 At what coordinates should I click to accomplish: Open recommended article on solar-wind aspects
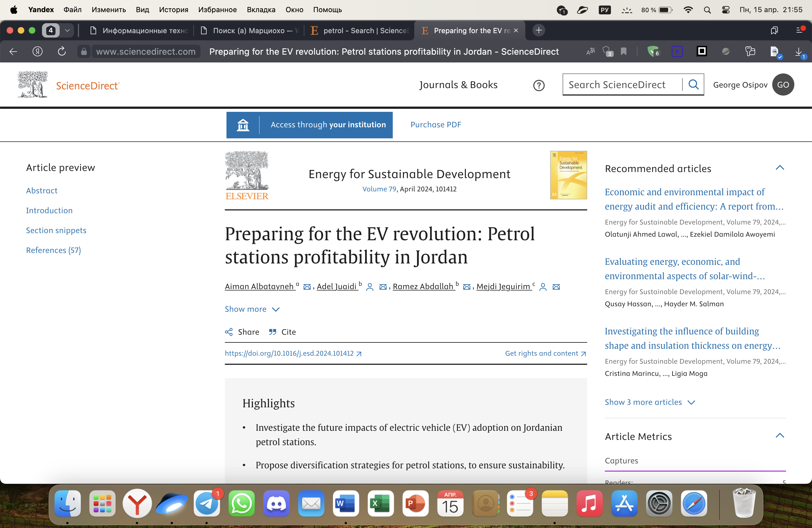(x=685, y=269)
